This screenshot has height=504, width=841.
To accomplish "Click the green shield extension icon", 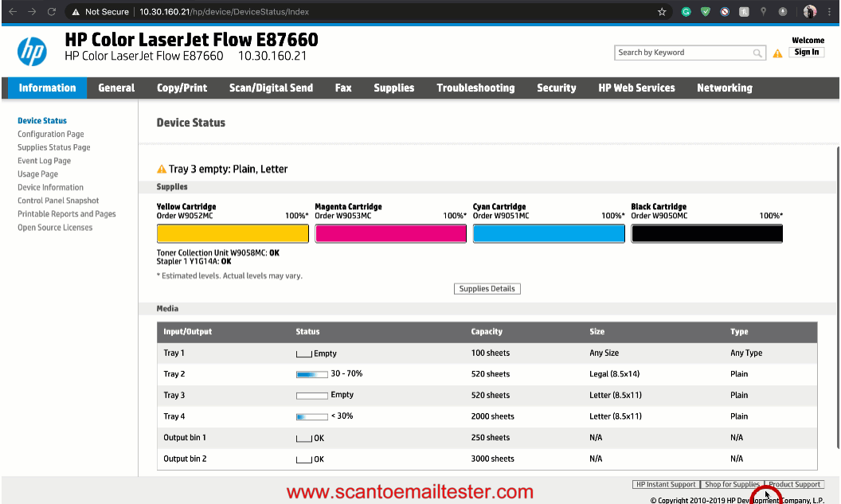I will click(x=705, y=12).
